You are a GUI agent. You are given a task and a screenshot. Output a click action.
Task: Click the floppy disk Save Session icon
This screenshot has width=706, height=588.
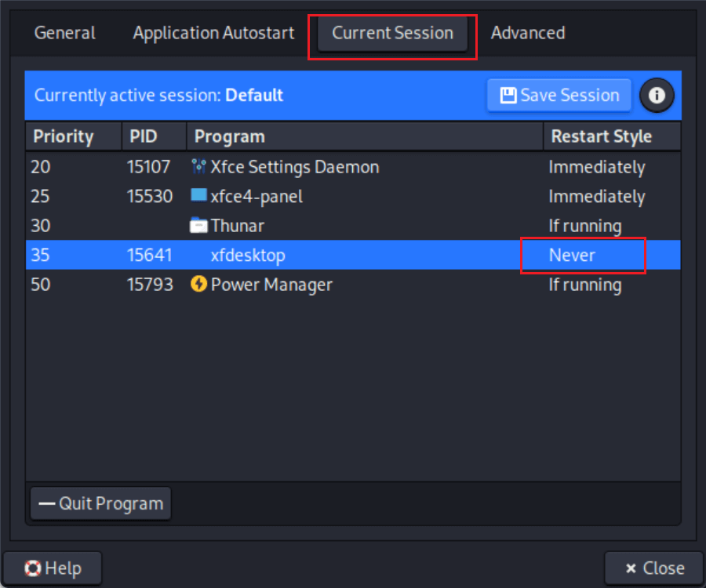click(x=508, y=96)
